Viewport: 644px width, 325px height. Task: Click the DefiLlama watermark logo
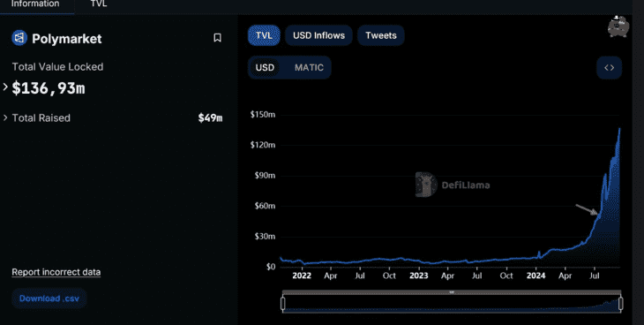(x=426, y=185)
